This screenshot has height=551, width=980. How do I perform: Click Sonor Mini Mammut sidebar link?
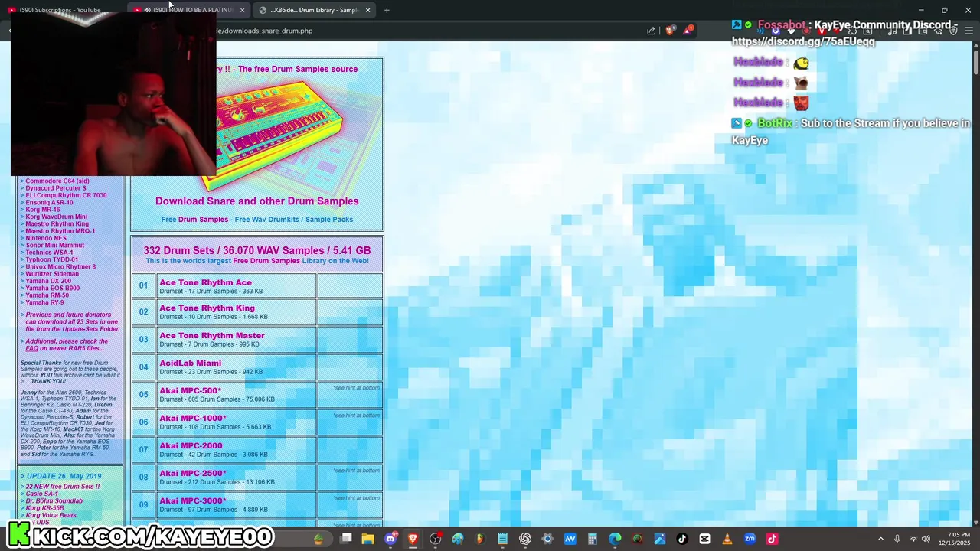click(x=54, y=245)
